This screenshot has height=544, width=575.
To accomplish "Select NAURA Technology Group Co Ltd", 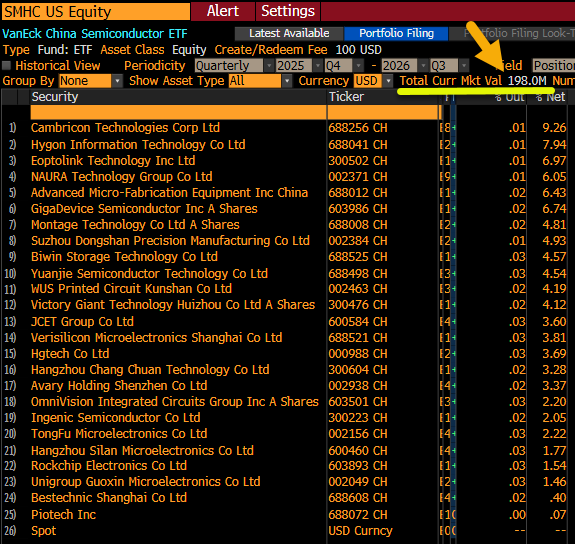I will [x=122, y=177].
